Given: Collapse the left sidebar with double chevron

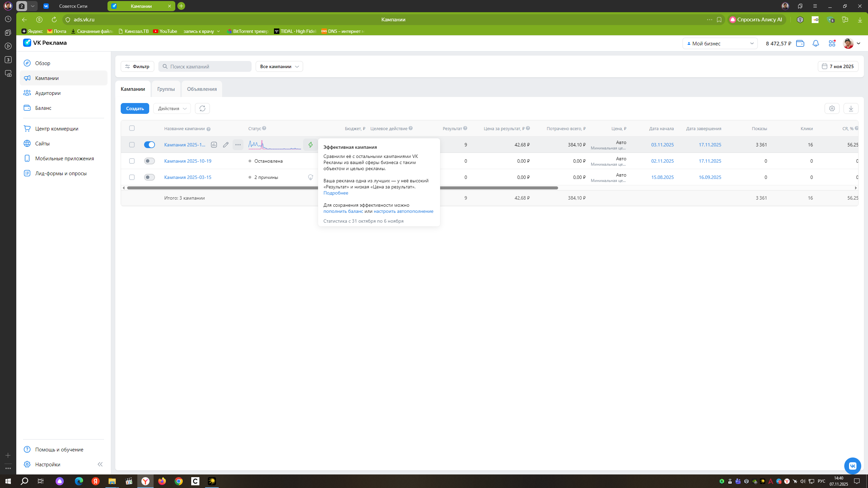Looking at the screenshot, I should (100, 464).
